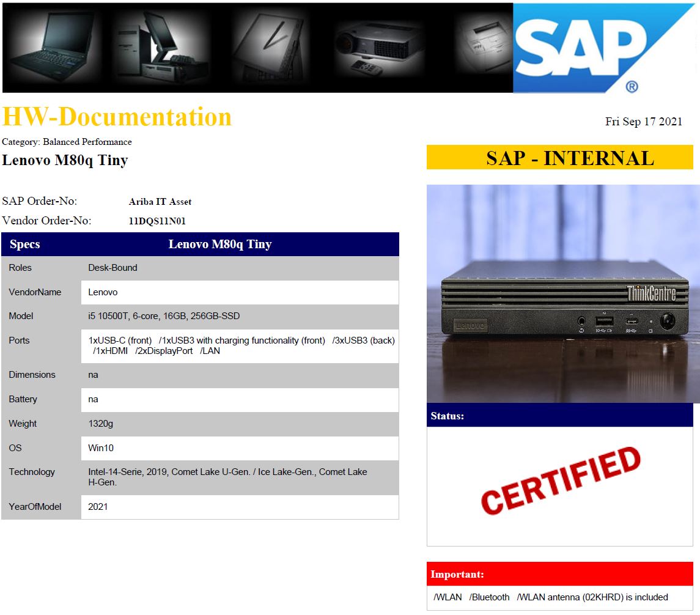The width and height of the screenshot is (700, 615).
Task: Click the printer image in banner
Action: [485, 47]
